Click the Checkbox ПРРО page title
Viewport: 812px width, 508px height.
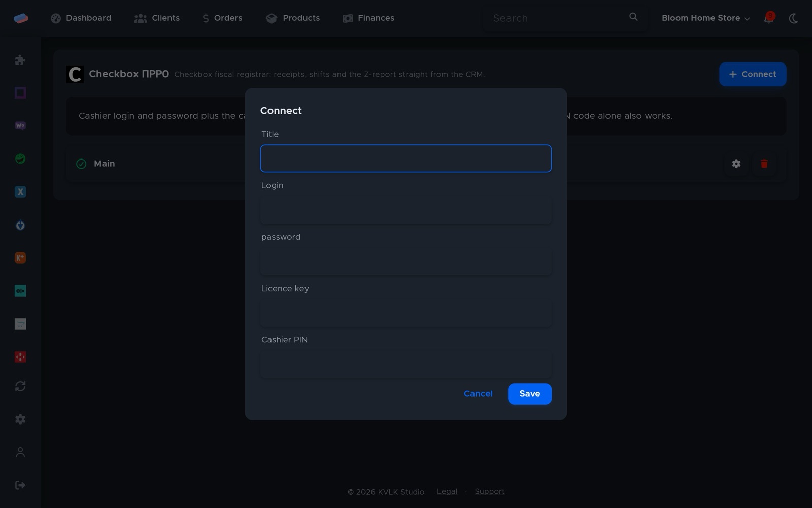[x=129, y=74]
